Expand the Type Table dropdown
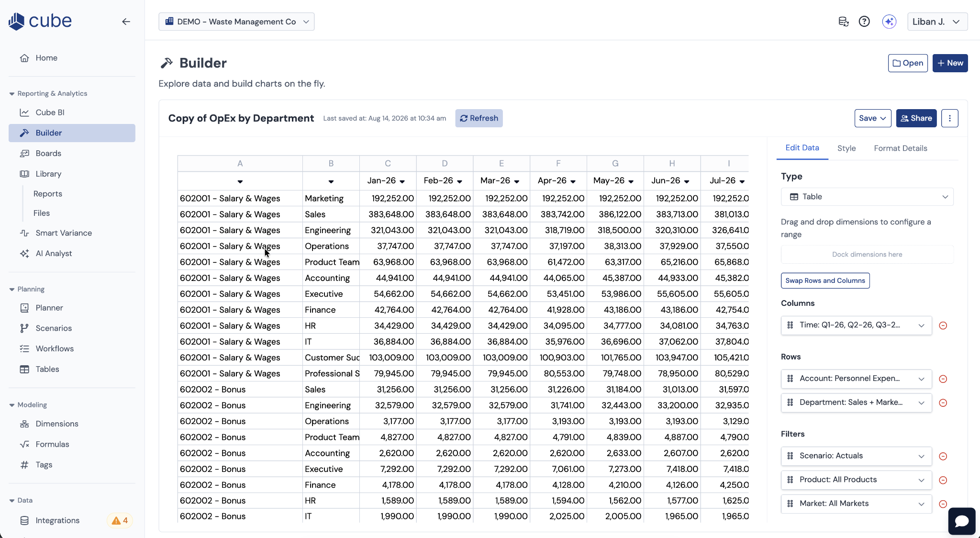980x538 pixels. click(x=867, y=197)
